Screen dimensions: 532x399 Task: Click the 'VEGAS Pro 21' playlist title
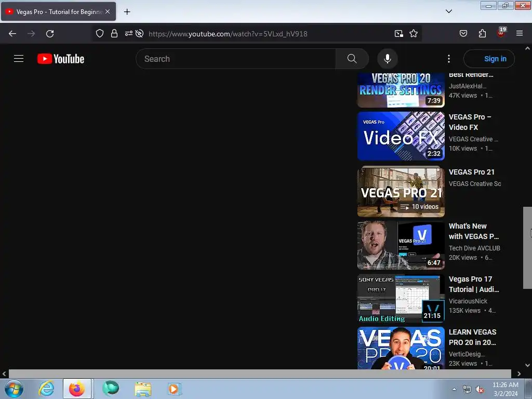pos(472,172)
